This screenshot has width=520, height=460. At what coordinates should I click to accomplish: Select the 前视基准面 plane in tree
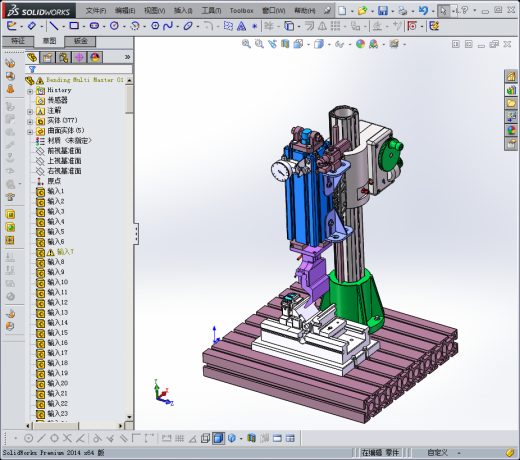(x=64, y=151)
